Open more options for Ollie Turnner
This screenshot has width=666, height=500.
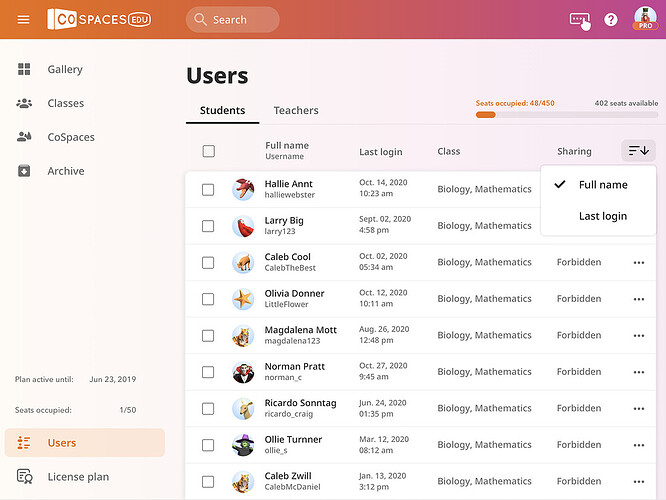point(639,445)
